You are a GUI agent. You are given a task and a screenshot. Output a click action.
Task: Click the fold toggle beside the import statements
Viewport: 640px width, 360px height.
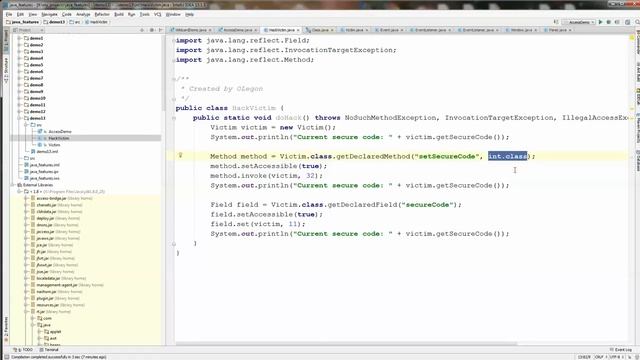pyautogui.click(x=174, y=40)
